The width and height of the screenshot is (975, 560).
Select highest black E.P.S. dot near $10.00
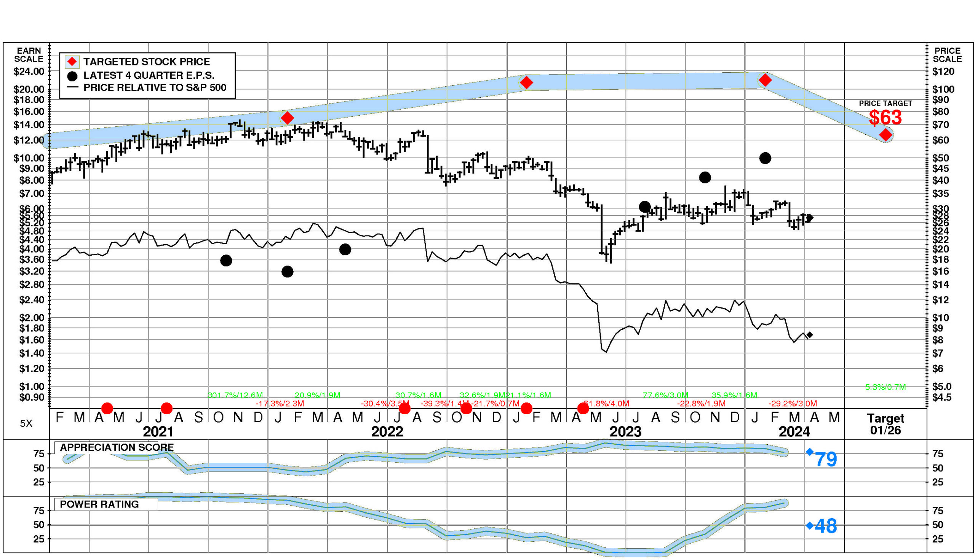pos(765,158)
